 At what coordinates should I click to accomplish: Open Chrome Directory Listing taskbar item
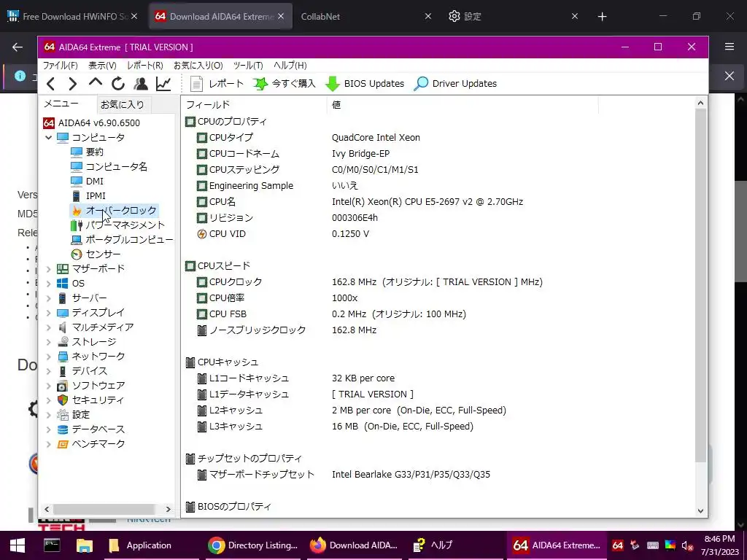coord(253,545)
